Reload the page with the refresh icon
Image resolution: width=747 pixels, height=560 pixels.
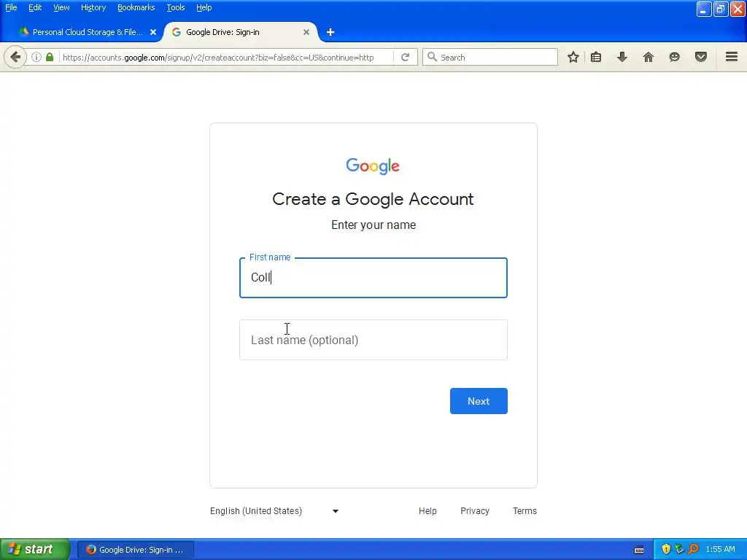[x=406, y=57]
